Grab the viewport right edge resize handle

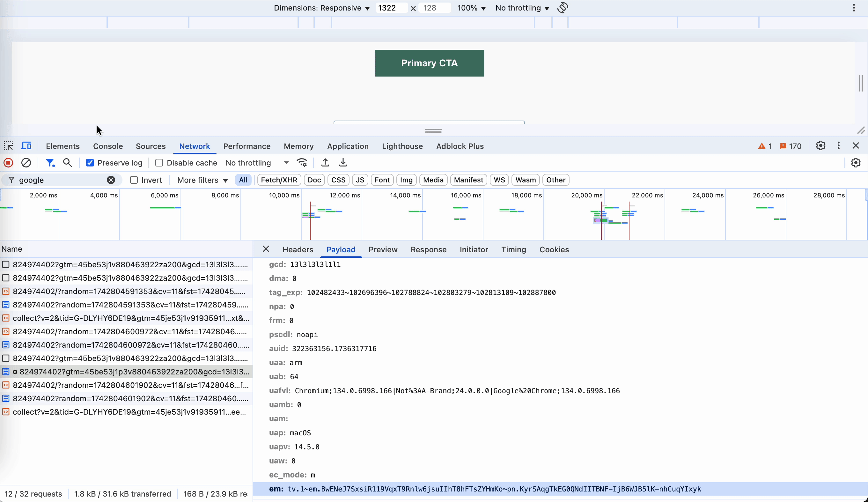pos(861,83)
